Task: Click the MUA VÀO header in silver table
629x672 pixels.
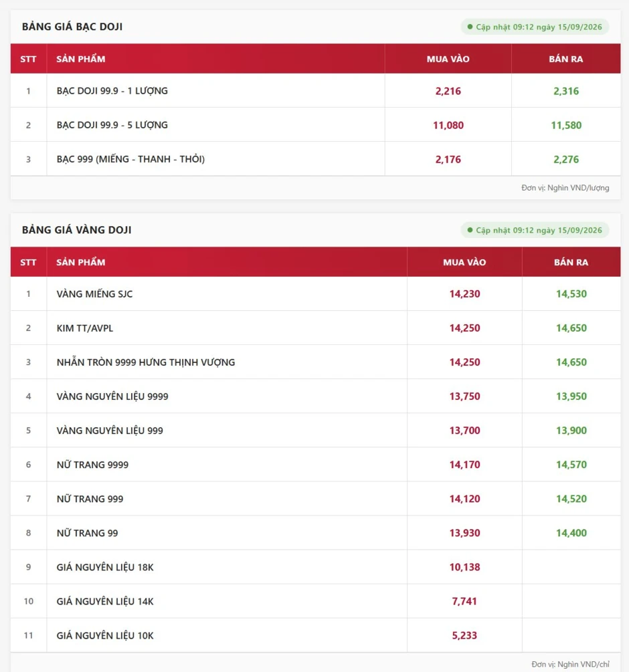Action: pyautogui.click(x=448, y=59)
